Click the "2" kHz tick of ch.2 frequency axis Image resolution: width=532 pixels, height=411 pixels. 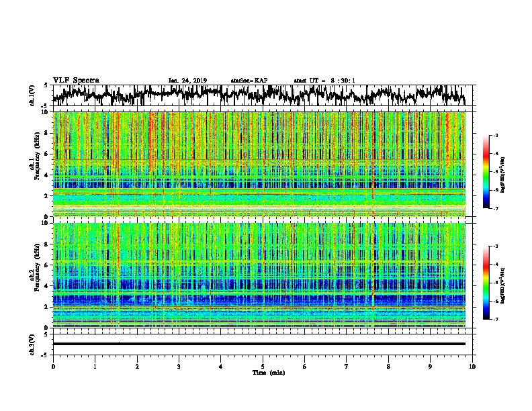pyautogui.click(x=48, y=307)
